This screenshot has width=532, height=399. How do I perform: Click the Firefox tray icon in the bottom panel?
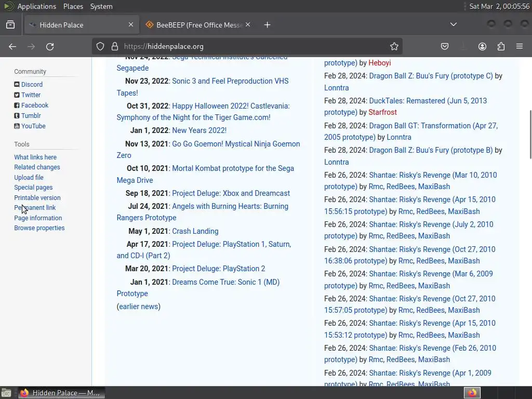472,393
